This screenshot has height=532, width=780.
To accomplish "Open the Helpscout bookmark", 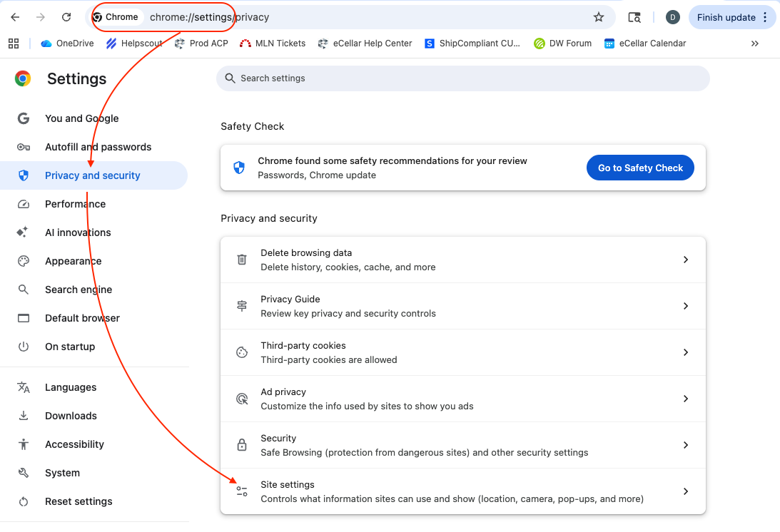I will pos(134,44).
